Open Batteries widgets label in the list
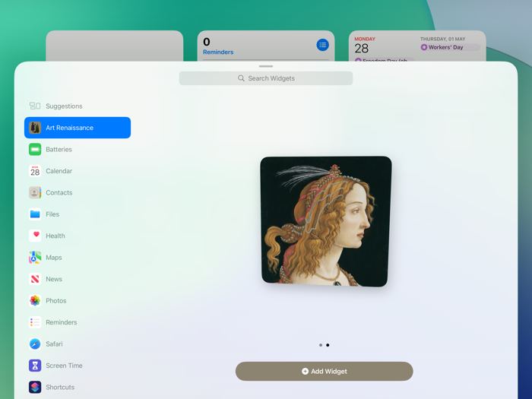Viewport: 532px width, 399px height. (59, 149)
